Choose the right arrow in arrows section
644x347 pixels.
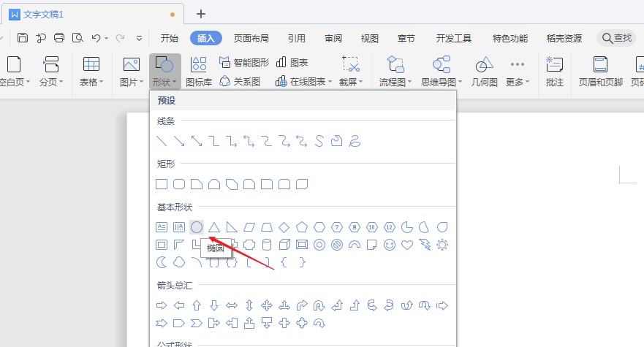coord(162,305)
